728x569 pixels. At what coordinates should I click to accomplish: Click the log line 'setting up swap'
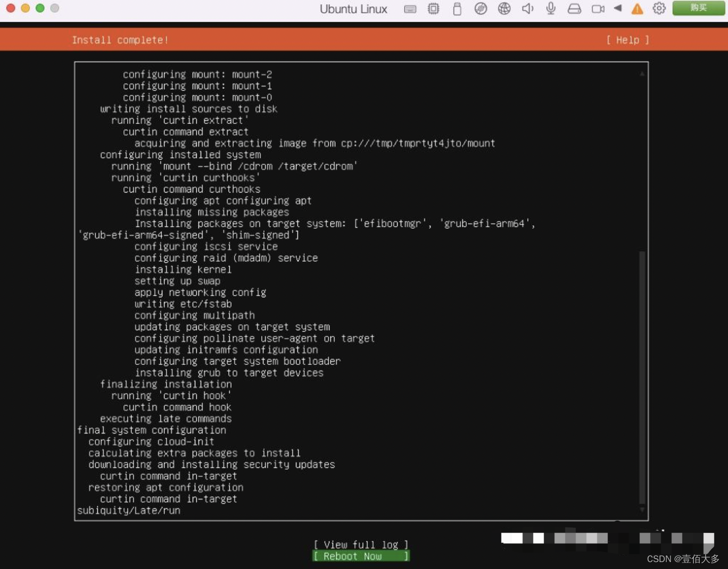pos(177,281)
